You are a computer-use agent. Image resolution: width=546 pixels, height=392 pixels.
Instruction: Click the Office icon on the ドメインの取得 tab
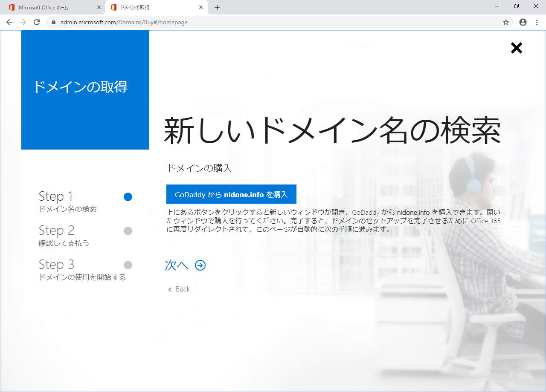point(113,7)
